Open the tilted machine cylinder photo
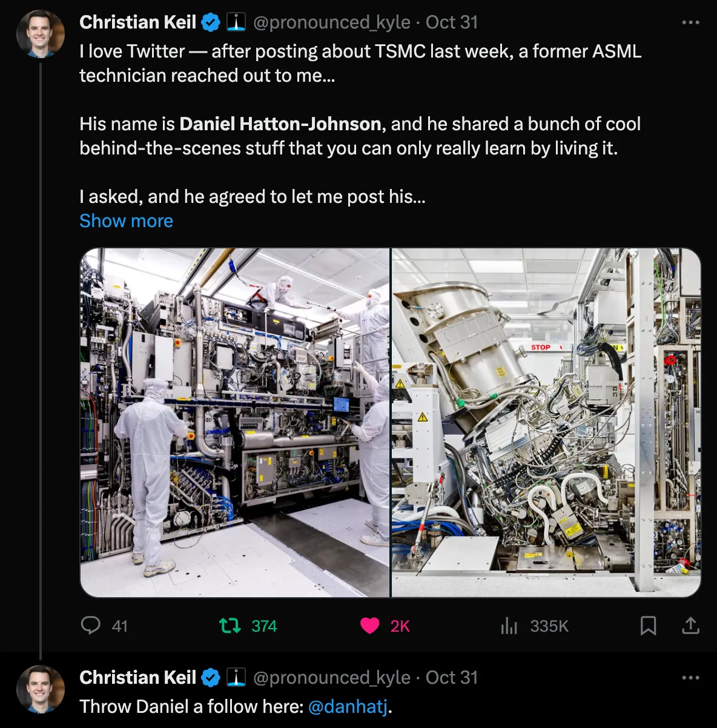 pos(546,423)
